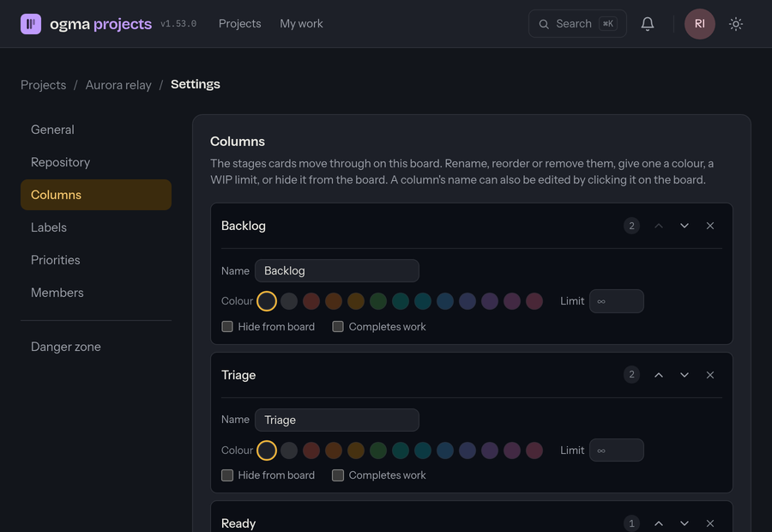The width and height of the screenshot is (772, 532).
Task: Open the Labels settings section
Action: point(96,227)
